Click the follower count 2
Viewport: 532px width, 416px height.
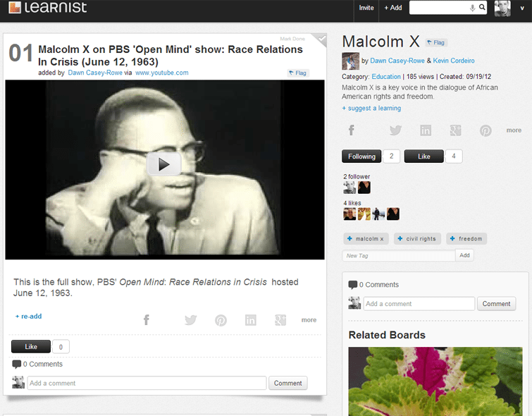392,157
